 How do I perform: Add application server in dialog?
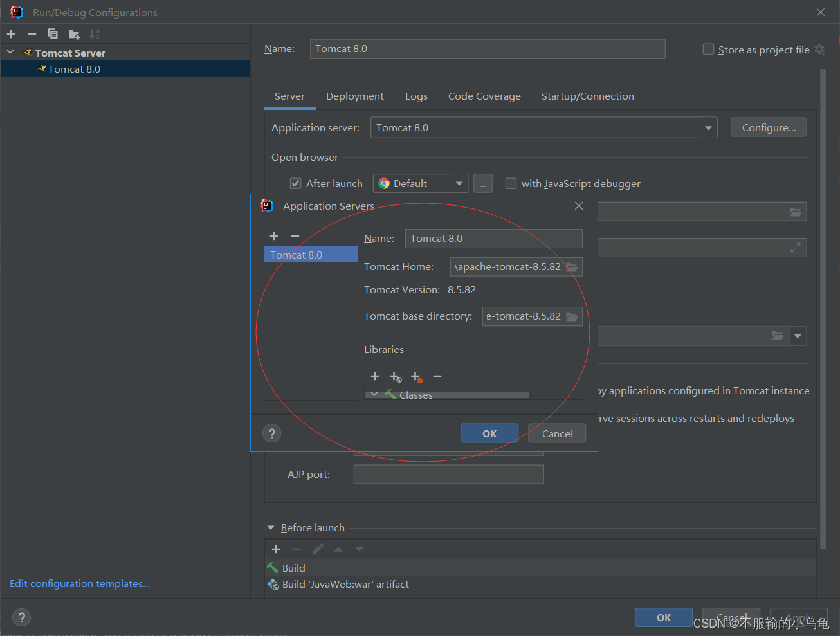point(274,236)
